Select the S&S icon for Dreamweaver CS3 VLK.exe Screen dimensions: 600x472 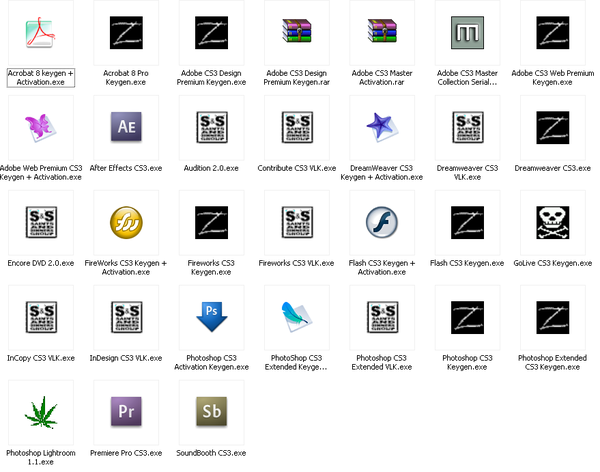(x=468, y=127)
